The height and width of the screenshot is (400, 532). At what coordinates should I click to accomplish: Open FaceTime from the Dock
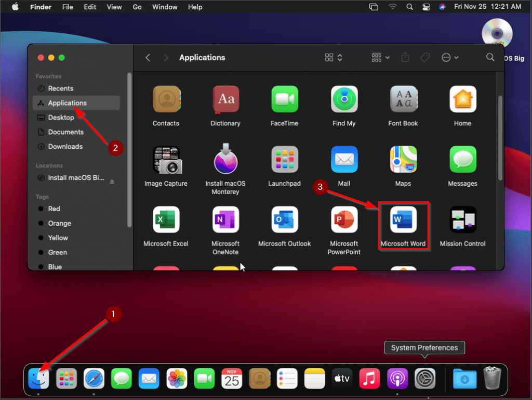pyautogui.click(x=204, y=378)
